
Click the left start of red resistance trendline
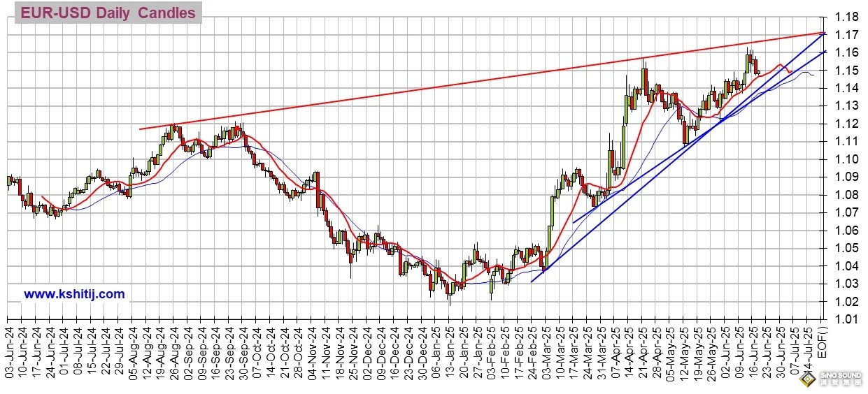[141, 129]
